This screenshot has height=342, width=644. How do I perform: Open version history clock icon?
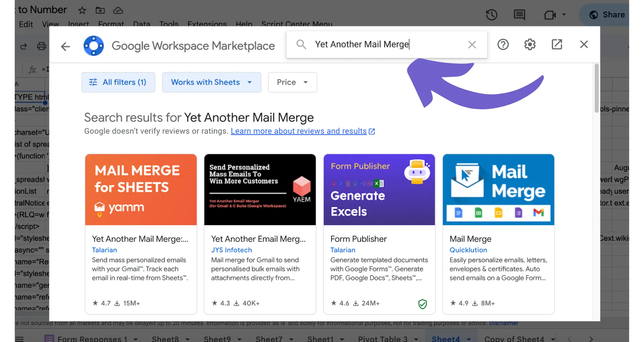492,15
